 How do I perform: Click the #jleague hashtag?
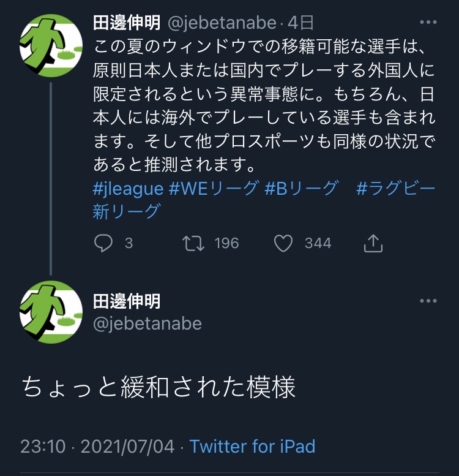click(128, 188)
